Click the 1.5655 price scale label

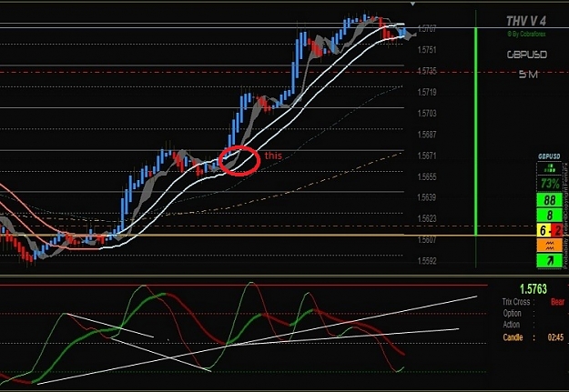(427, 176)
